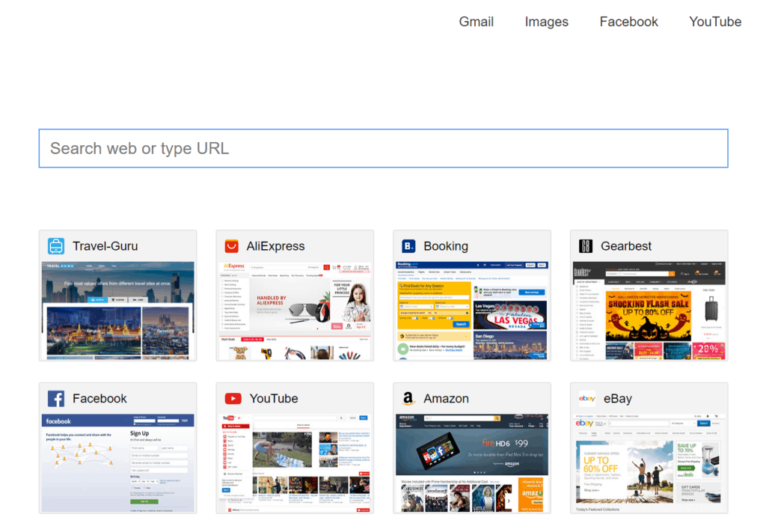Click the Booking blue B icon

pyautogui.click(x=408, y=246)
